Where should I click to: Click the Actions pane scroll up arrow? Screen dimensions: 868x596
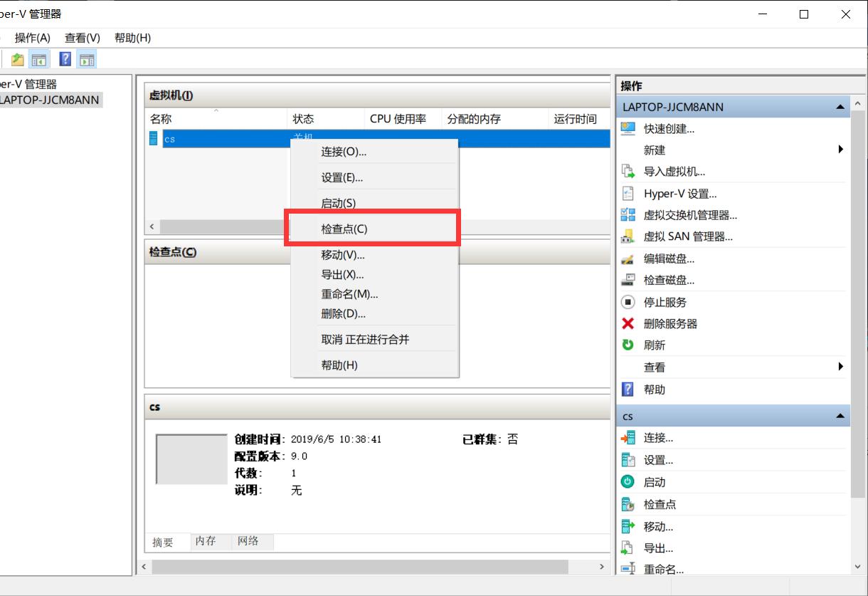coord(858,104)
